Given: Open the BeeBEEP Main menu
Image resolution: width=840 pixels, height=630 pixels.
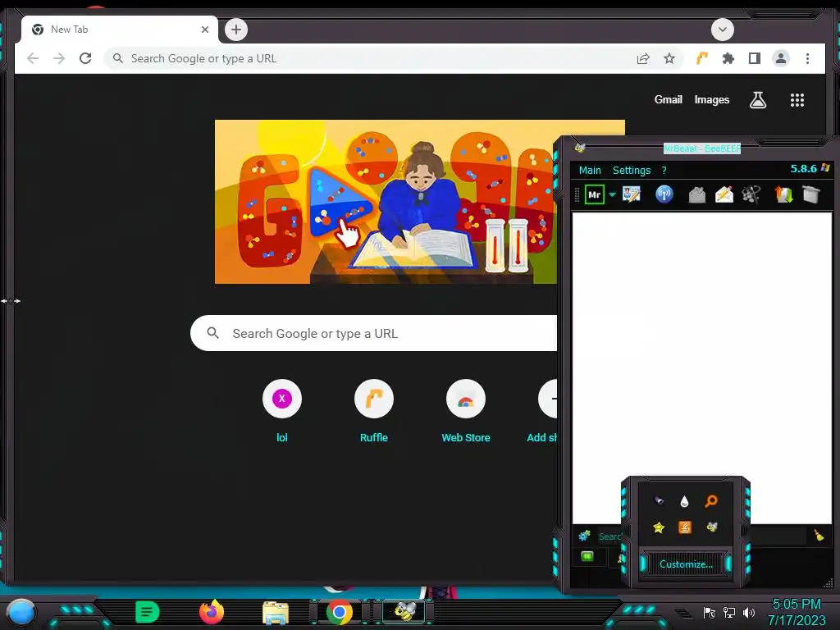Looking at the screenshot, I should (x=590, y=171).
